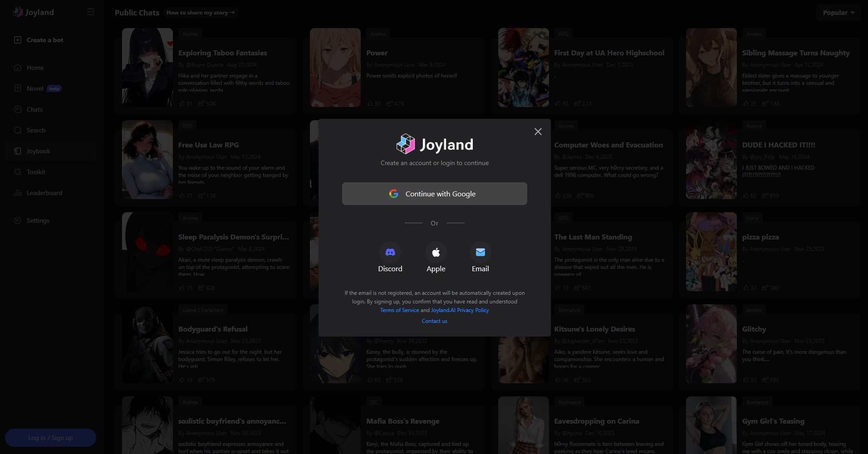
Task: Open the Discord login option
Action: pos(390,253)
